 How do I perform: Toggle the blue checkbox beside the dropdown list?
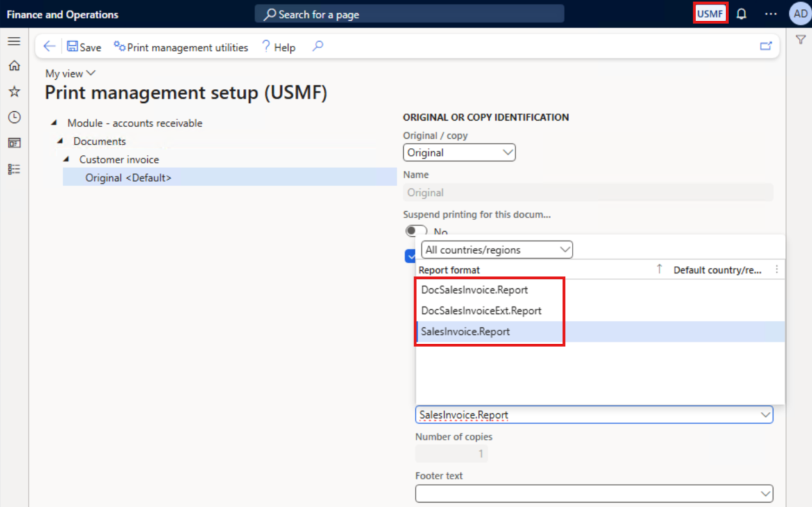tap(409, 256)
